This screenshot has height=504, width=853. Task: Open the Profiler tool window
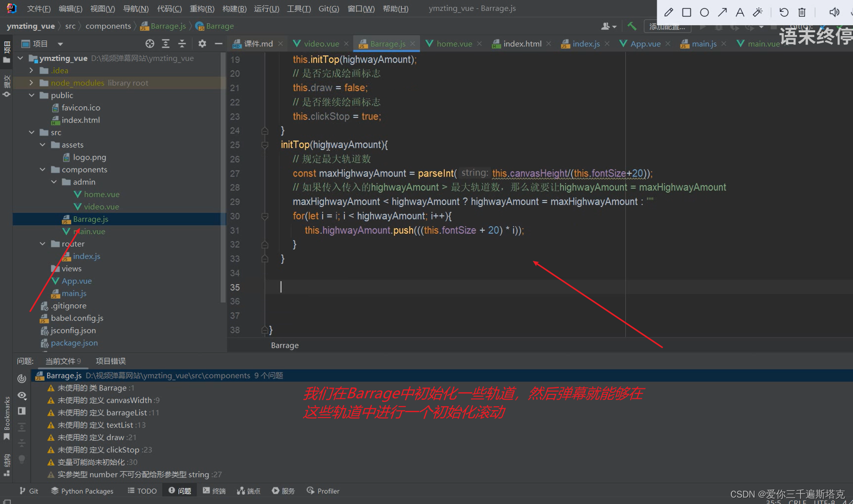323,491
